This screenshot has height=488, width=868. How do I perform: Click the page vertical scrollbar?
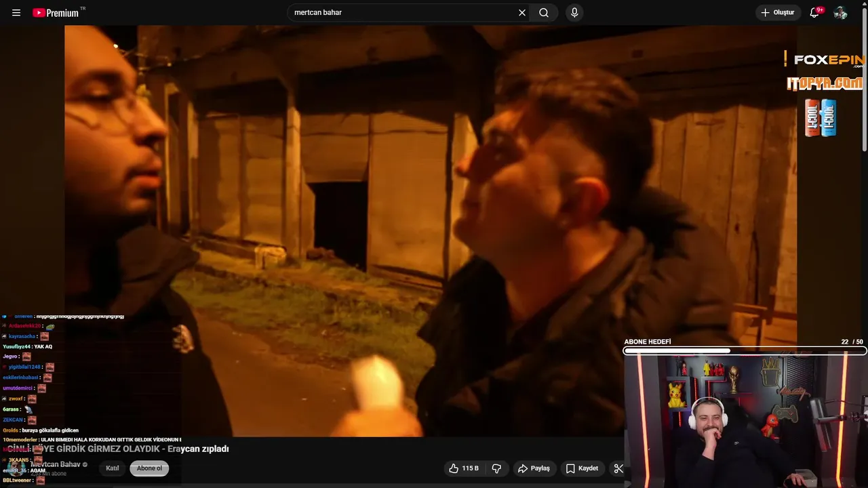[865, 81]
